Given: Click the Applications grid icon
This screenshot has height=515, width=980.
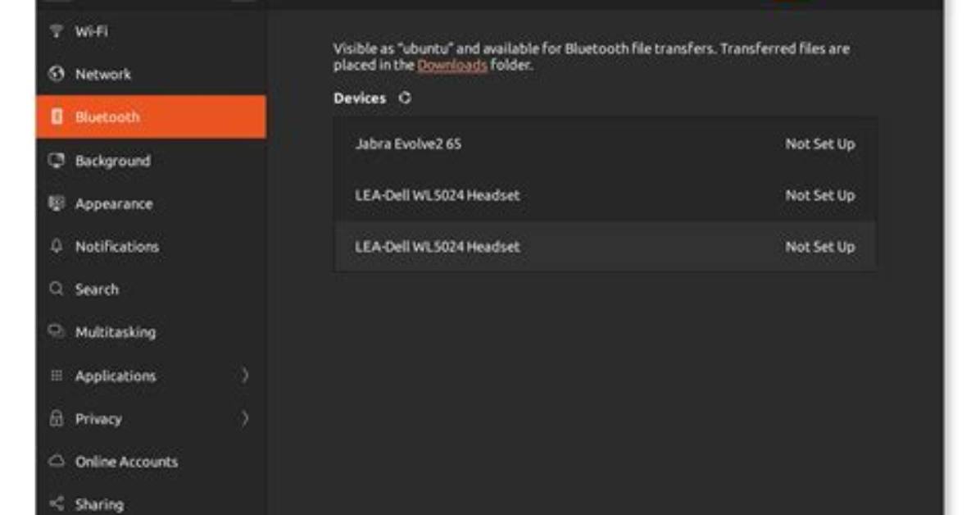Looking at the screenshot, I should tap(57, 375).
